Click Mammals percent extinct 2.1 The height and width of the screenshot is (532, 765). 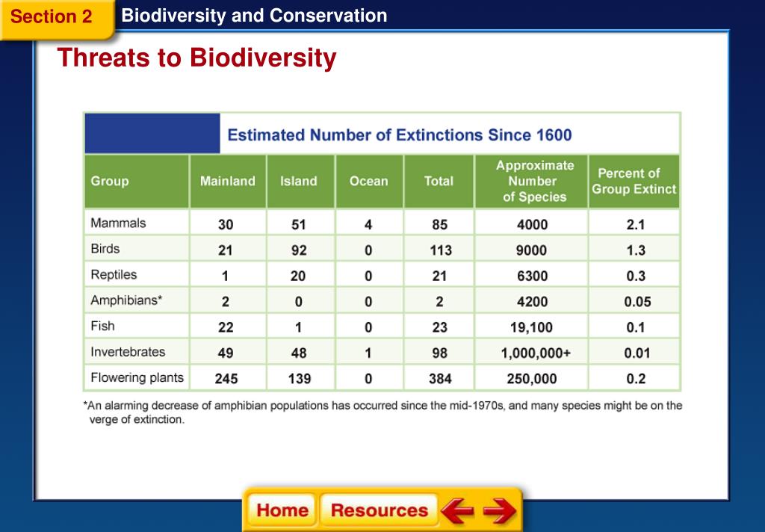[x=636, y=224]
